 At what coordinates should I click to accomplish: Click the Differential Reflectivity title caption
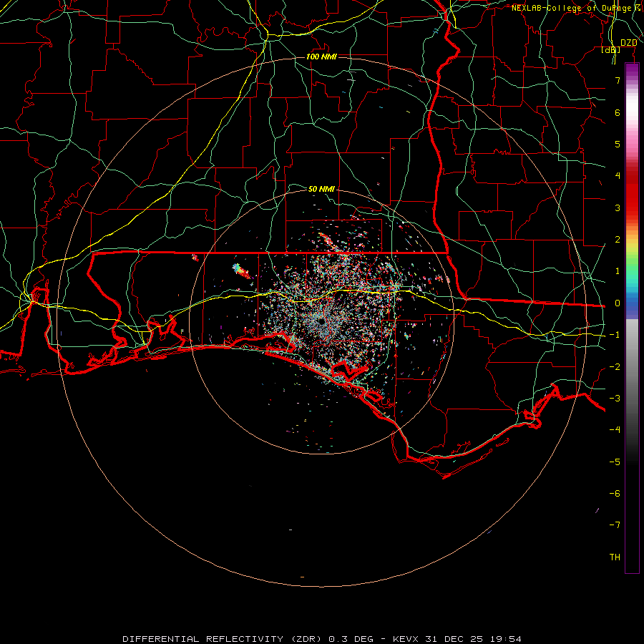pos(322,639)
